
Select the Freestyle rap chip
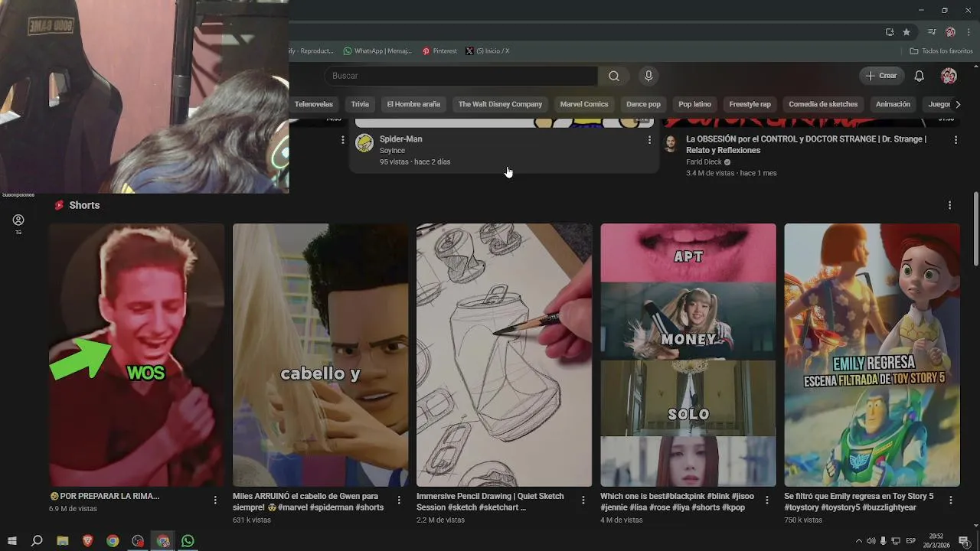(x=750, y=104)
